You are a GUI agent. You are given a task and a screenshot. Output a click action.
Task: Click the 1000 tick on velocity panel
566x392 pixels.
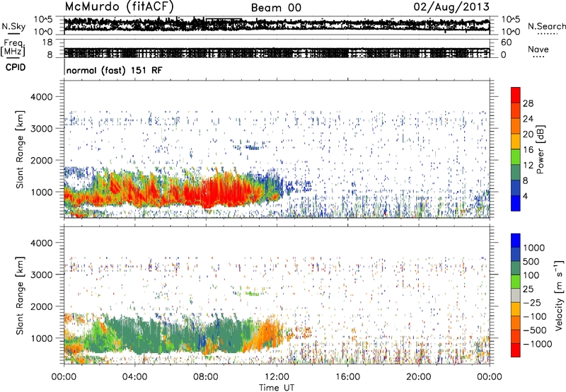click(43, 338)
